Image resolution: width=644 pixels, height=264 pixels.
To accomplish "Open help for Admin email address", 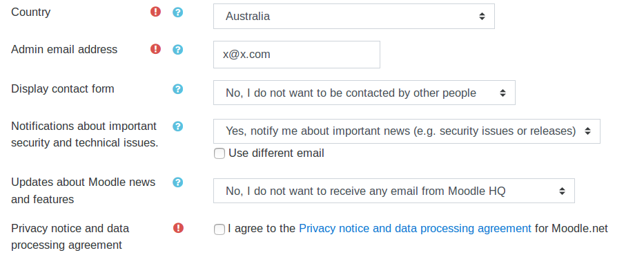I will pyautogui.click(x=177, y=50).
